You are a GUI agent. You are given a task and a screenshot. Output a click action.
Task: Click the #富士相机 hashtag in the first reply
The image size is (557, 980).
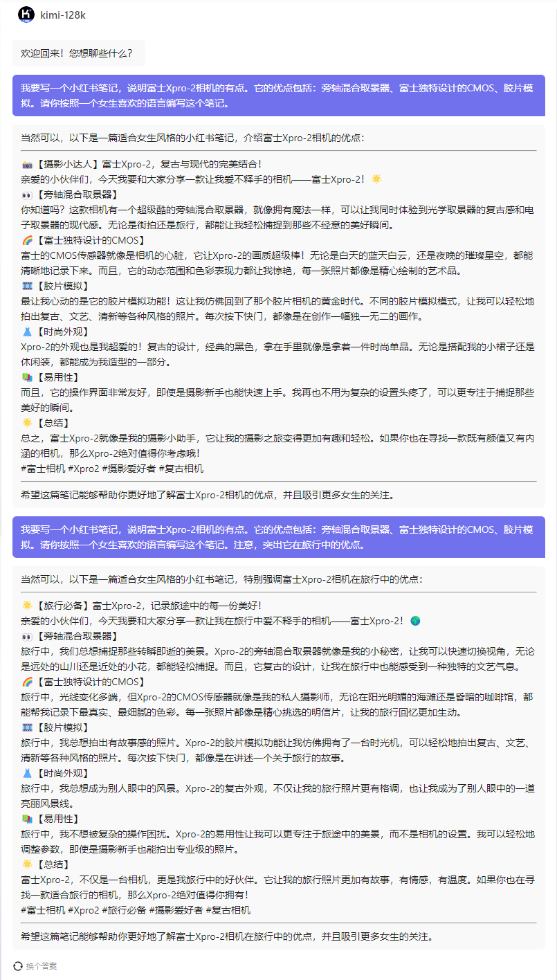coord(43,469)
